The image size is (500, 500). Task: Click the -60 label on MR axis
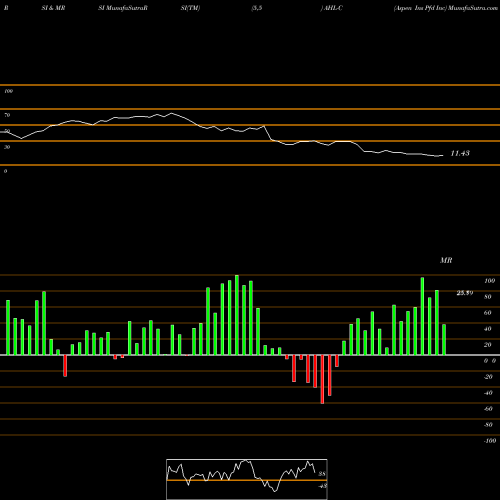tap(488, 409)
